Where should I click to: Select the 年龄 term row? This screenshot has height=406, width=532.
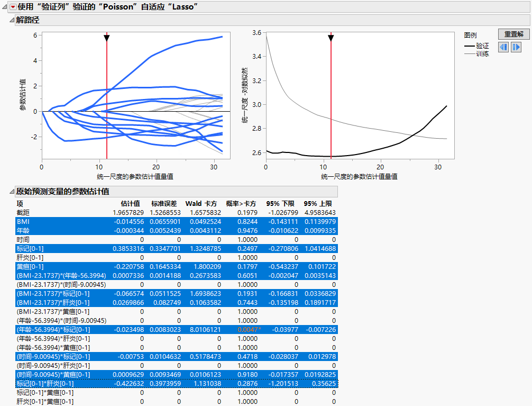[176, 231]
